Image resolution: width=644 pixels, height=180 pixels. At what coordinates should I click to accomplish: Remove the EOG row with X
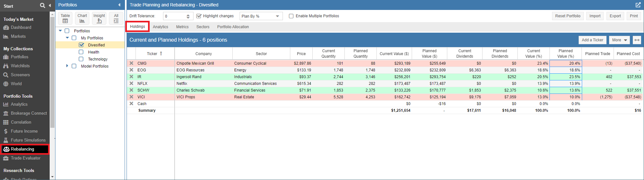131,70
